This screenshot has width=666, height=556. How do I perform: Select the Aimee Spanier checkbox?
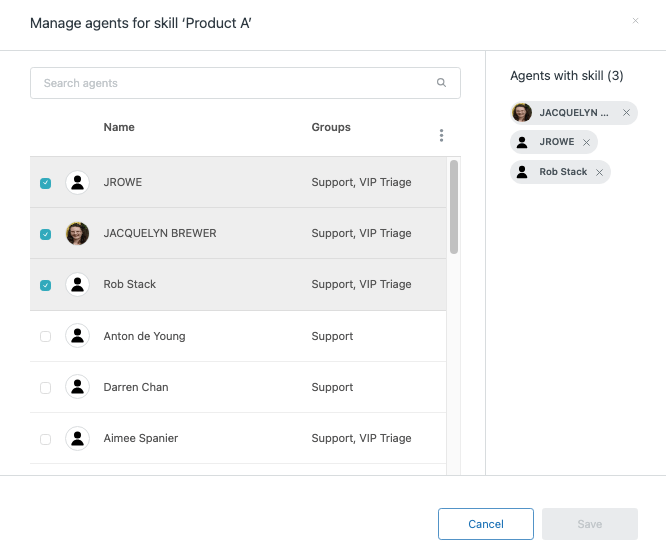pos(45,439)
